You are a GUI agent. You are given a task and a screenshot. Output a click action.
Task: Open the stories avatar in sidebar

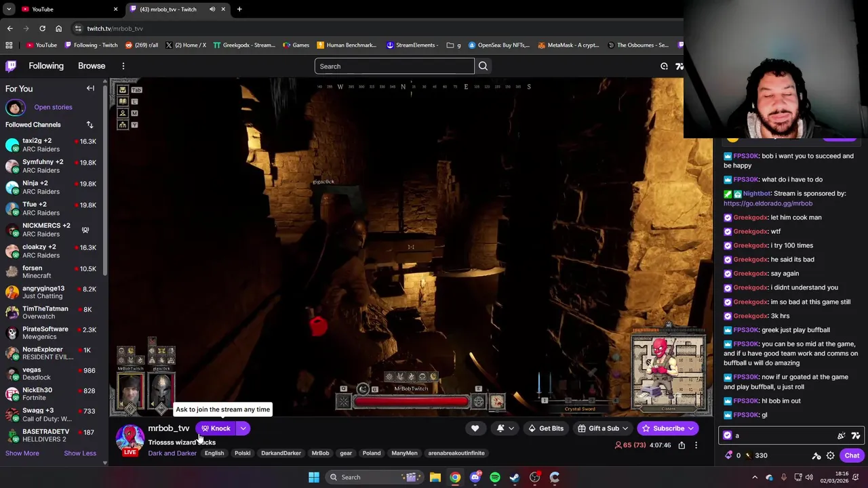(15, 107)
